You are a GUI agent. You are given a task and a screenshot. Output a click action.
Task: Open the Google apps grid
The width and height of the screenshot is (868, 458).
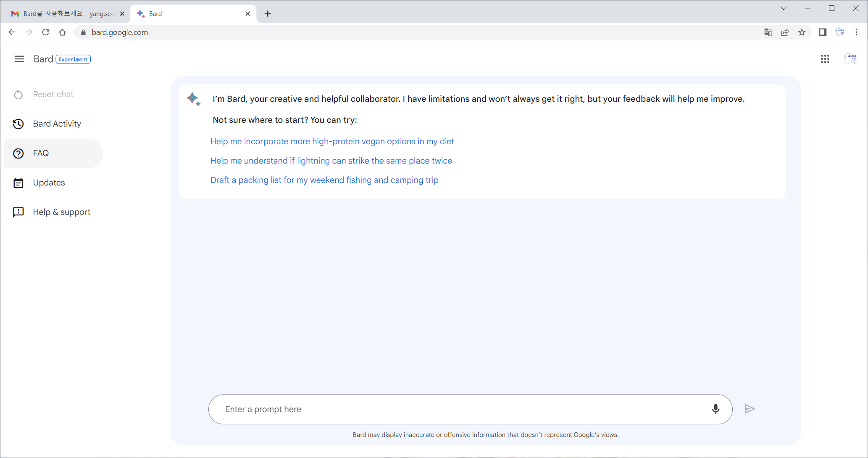825,59
